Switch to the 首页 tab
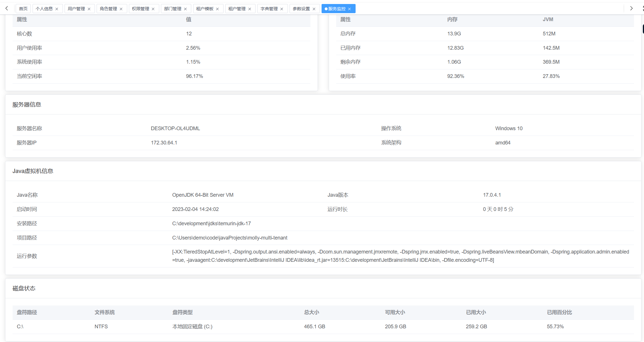Screen dimensions: 644x342 click(23, 9)
